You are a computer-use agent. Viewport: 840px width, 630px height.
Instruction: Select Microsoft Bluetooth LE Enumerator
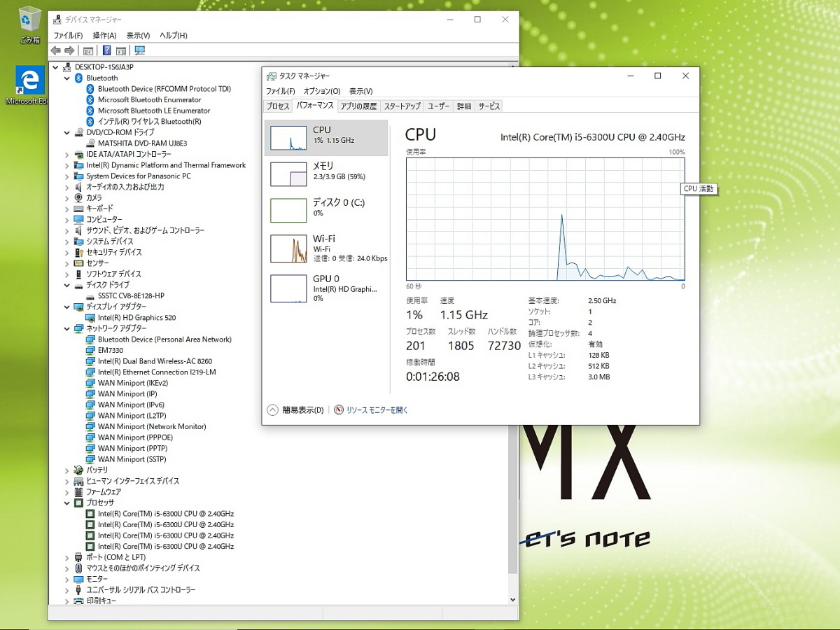(154, 111)
